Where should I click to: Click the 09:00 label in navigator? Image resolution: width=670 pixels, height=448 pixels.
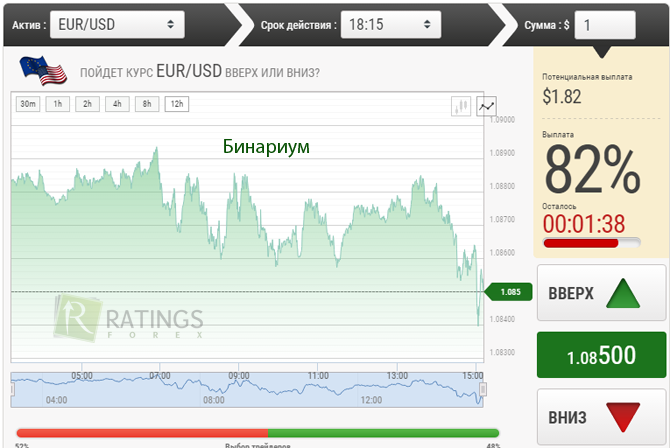click(x=239, y=375)
